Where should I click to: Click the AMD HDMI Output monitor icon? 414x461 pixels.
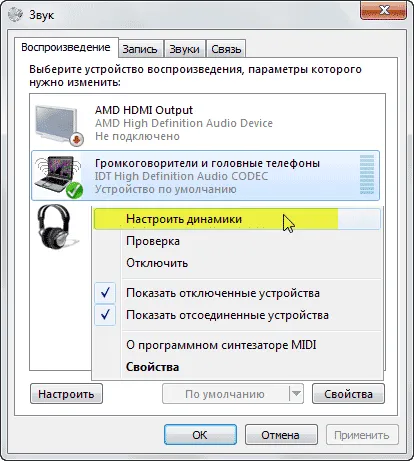[59, 125]
